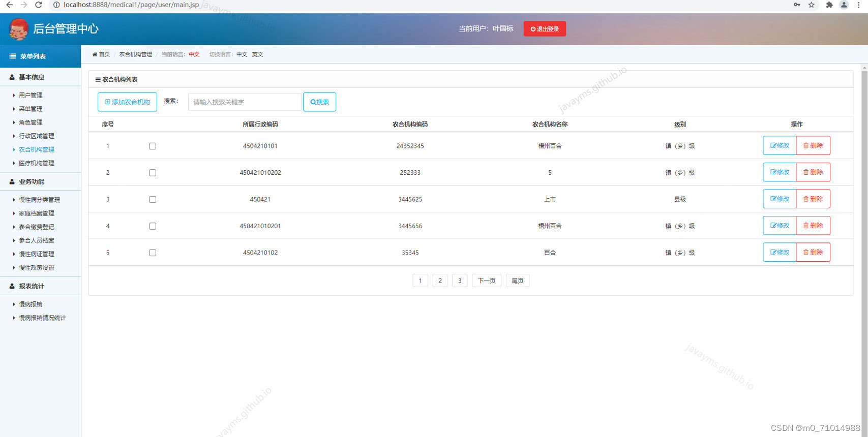Click 删除 for row 252333
The height and width of the screenshot is (437, 868).
pos(813,172)
